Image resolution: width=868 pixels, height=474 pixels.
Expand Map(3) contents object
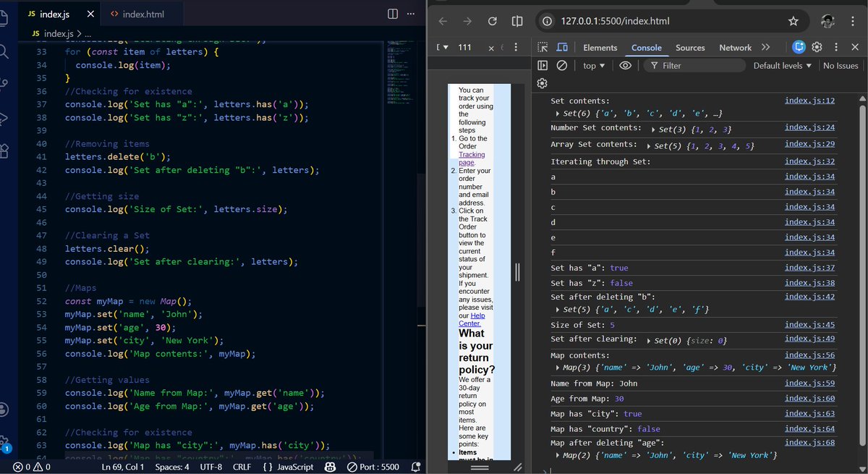coord(558,368)
